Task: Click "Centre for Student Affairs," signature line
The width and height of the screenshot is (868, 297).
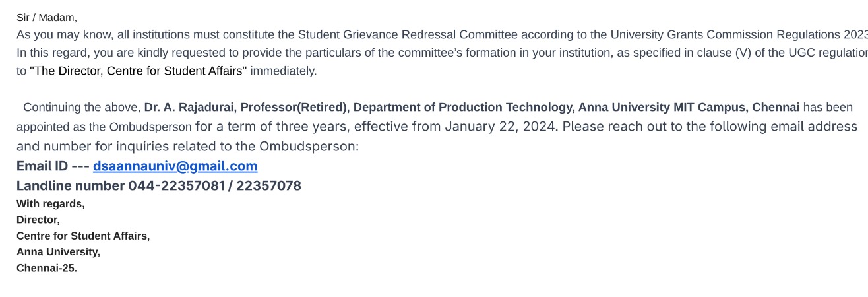Action: [83, 236]
